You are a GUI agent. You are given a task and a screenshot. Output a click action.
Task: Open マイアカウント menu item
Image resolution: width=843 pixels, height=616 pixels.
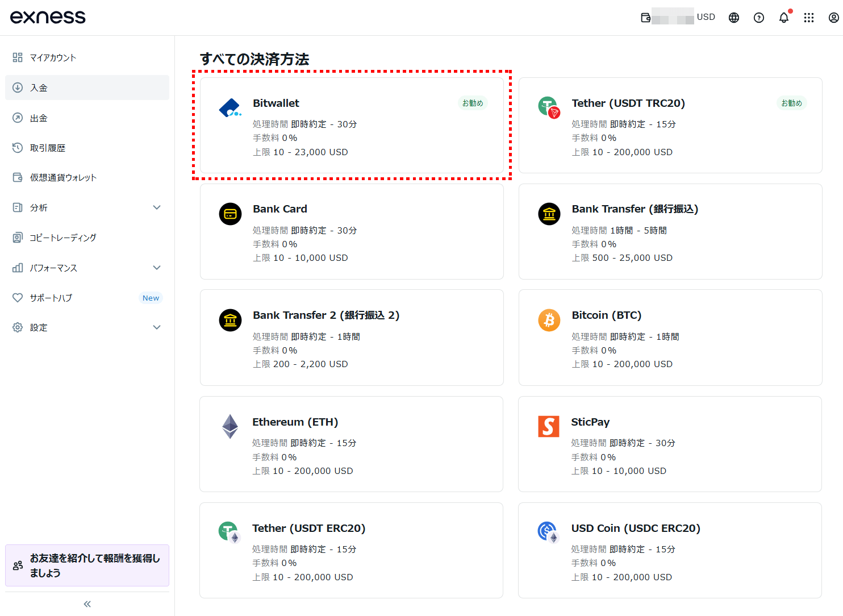click(x=87, y=57)
